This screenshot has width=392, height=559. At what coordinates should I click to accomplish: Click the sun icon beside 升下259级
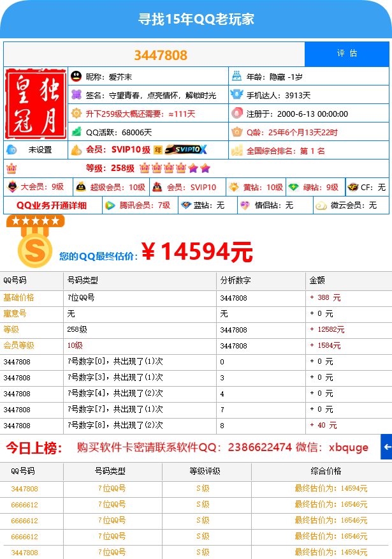(76, 114)
